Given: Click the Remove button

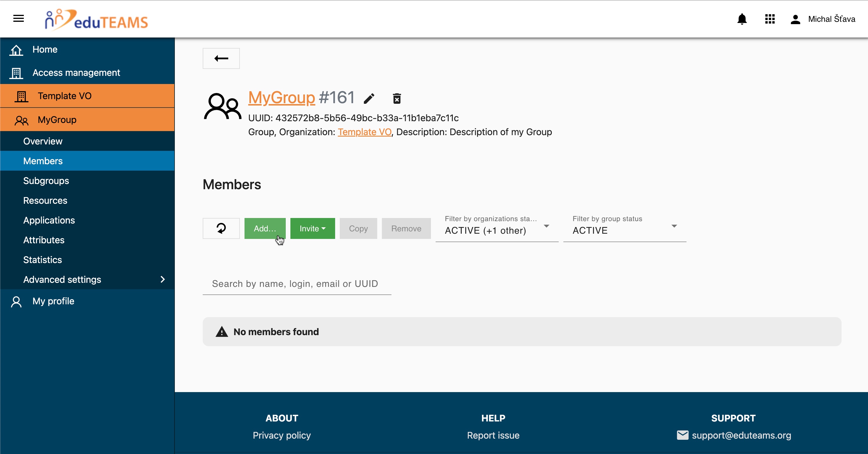Looking at the screenshot, I should 406,228.
